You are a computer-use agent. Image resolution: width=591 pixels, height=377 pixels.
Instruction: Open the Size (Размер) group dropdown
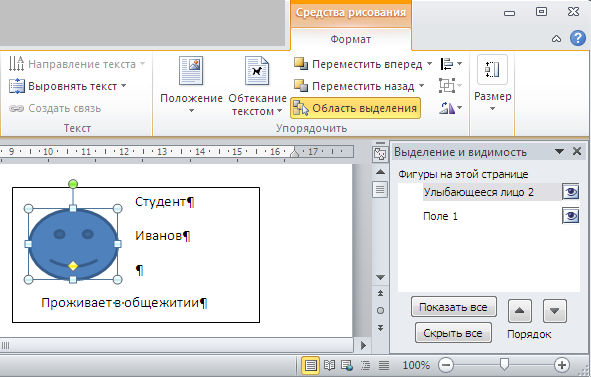[493, 84]
